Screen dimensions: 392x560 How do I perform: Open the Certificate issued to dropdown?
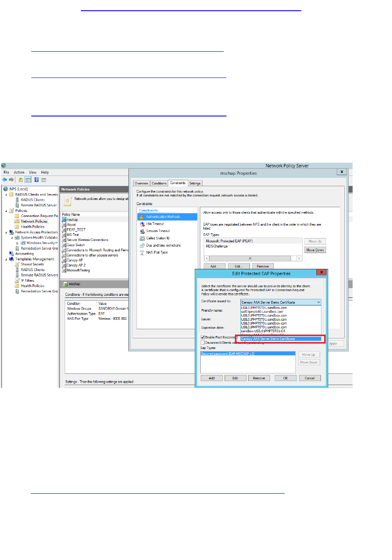(x=281, y=302)
